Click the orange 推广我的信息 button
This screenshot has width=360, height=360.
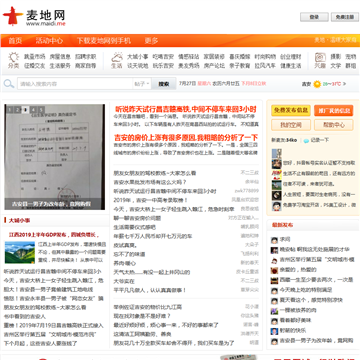point(334,110)
